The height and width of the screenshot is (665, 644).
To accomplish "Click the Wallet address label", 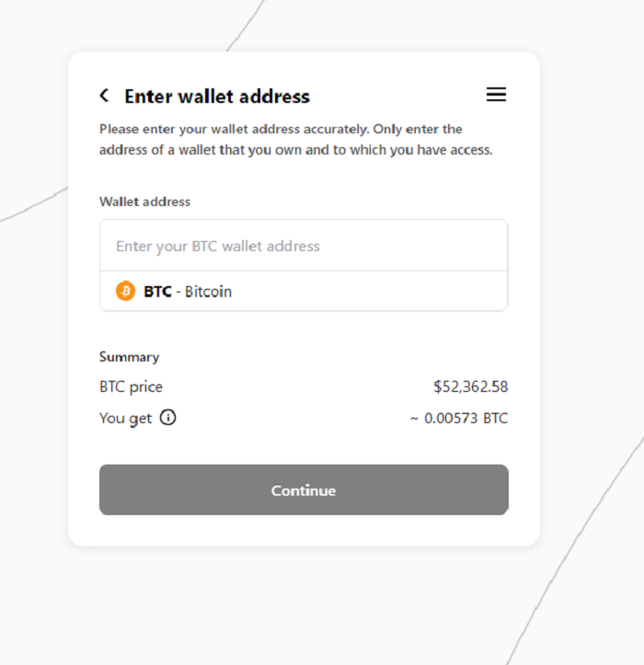I will point(144,201).
